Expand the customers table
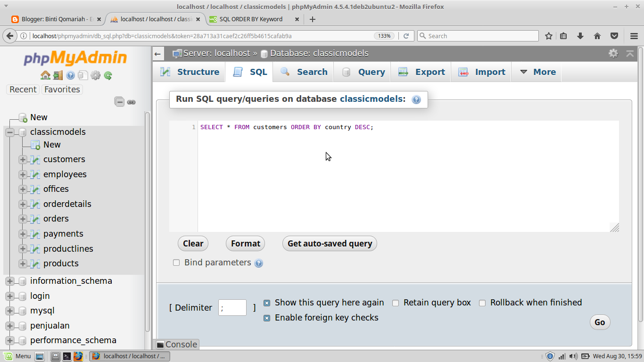 coord(22,159)
